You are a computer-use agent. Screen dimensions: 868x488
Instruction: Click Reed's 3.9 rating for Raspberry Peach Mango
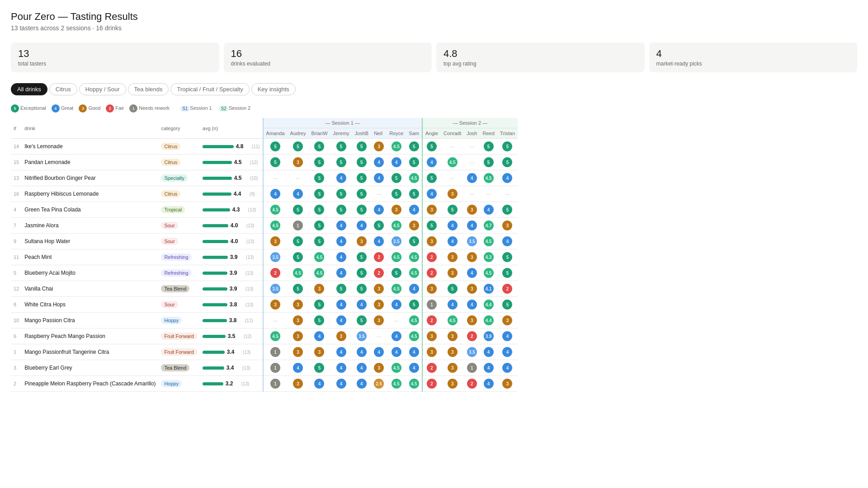489,336
